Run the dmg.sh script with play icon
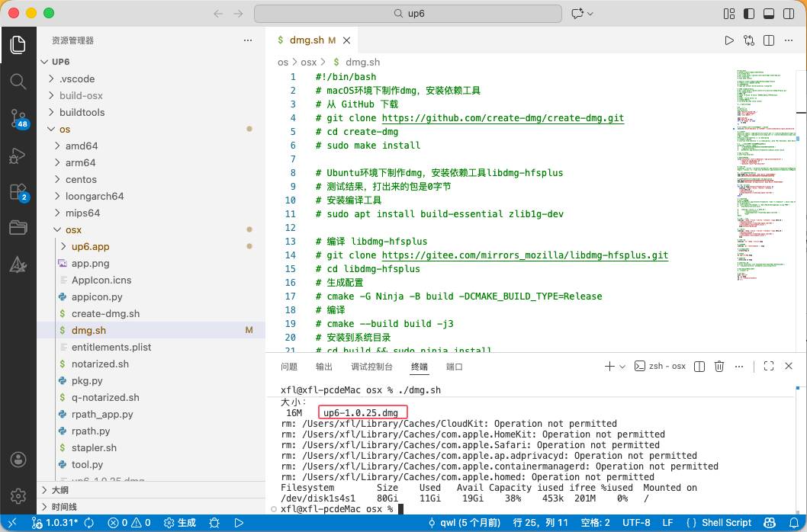Image resolution: width=807 pixels, height=532 pixels. pyautogui.click(x=729, y=40)
